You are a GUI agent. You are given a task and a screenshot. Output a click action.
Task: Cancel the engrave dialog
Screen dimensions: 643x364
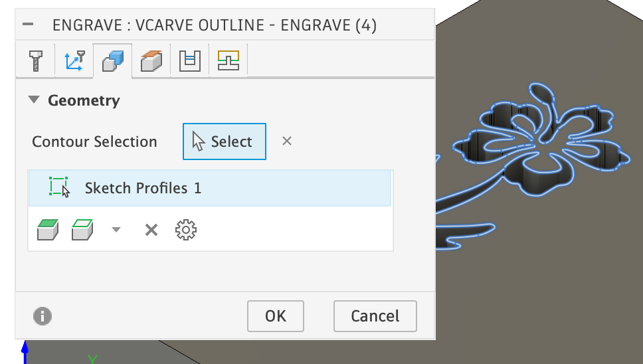(x=375, y=316)
